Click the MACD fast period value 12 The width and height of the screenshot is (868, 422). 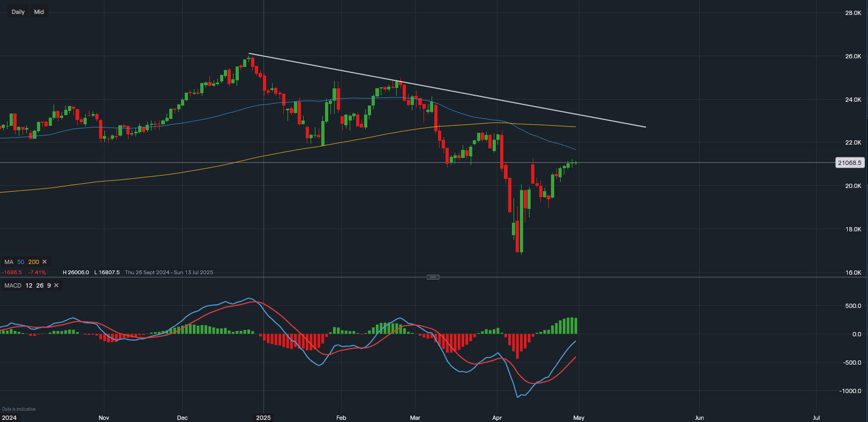29,285
